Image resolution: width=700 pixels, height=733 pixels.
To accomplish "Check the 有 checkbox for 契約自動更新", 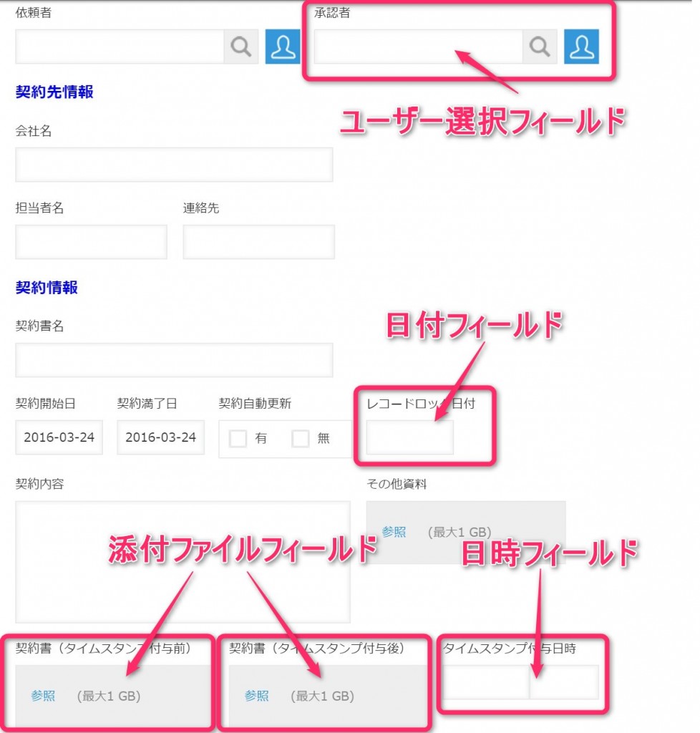I will click(x=238, y=439).
